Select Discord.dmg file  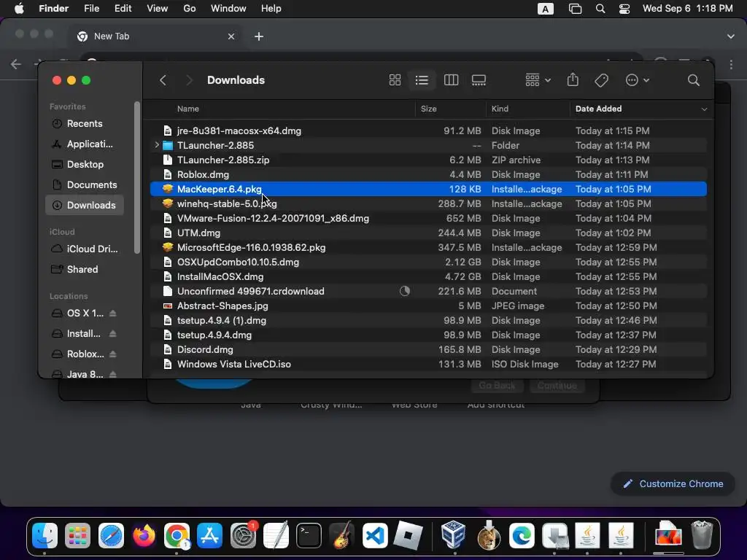428,349
